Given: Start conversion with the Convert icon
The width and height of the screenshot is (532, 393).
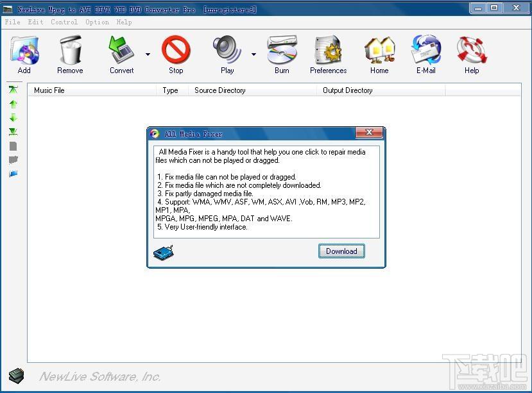Looking at the screenshot, I should tap(121, 50).
